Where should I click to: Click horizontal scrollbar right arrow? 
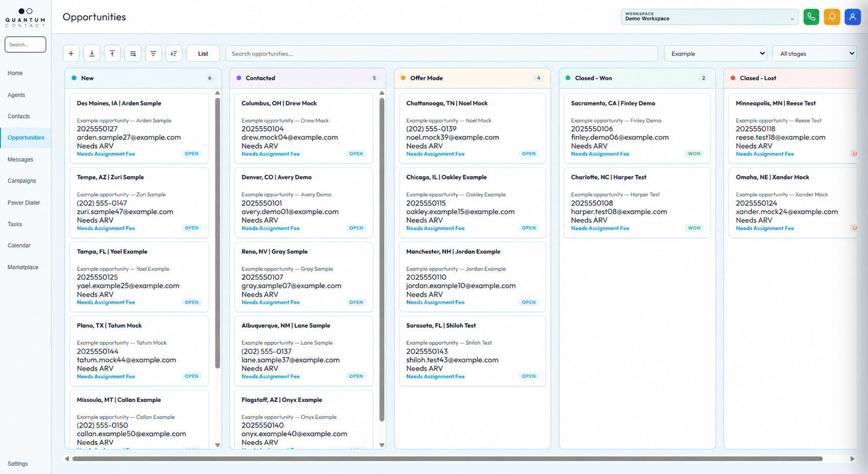852,459
